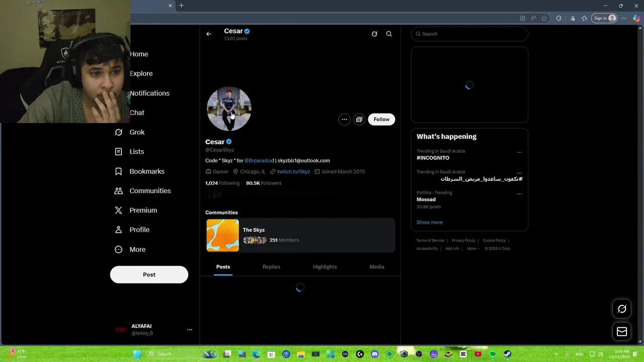
Task: Click the Grok icon in profile header
Action: click(374, 34)
